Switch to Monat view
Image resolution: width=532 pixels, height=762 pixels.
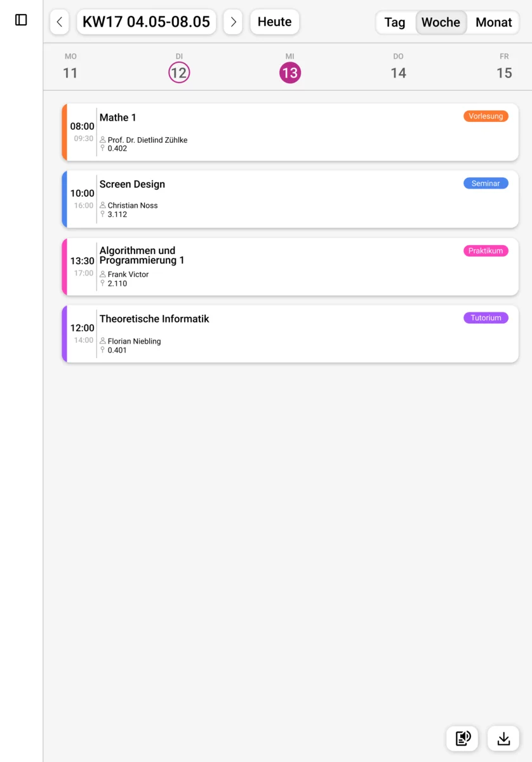pyautogui.click(x=493, y=22)
